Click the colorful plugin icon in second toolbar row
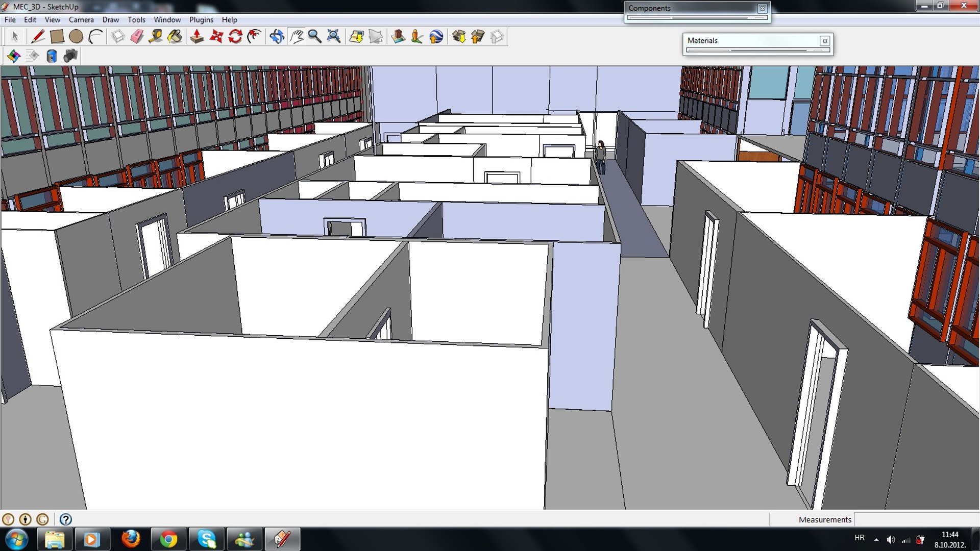The width and height of the screenshot is (980, 551). [x=14, y=56]
